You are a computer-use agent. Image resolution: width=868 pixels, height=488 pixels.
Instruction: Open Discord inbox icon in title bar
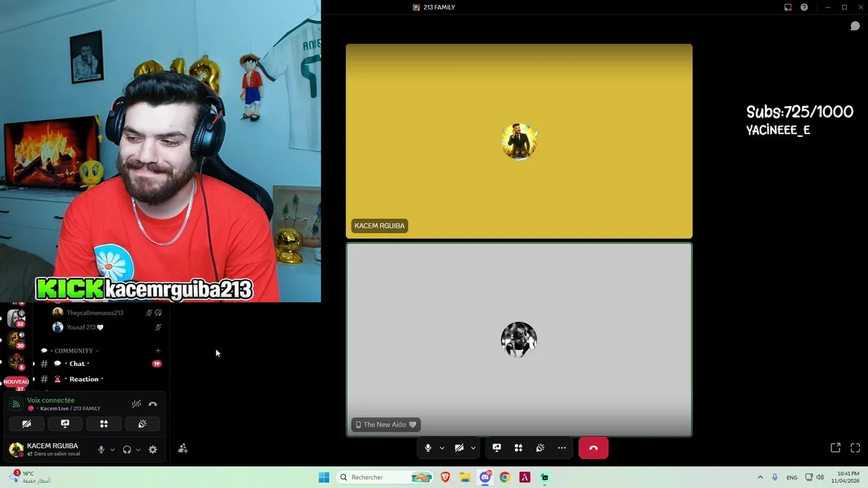788,7
